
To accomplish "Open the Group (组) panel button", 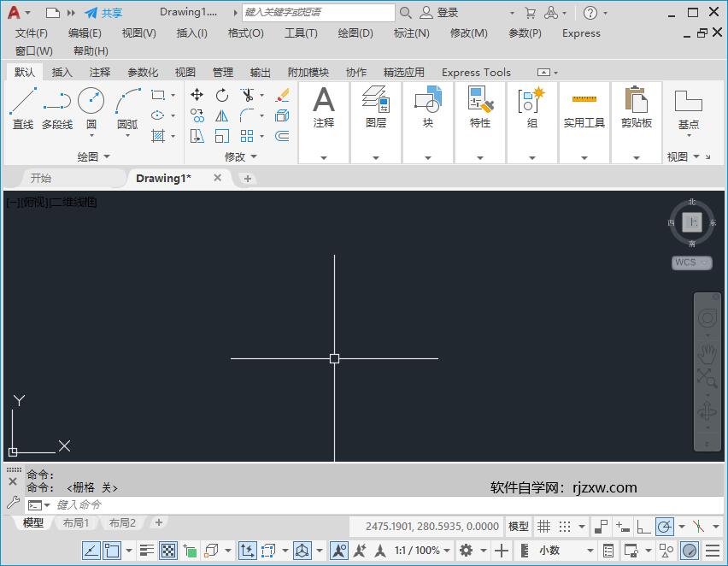I will pyautogui.click(x=532, y=122).
